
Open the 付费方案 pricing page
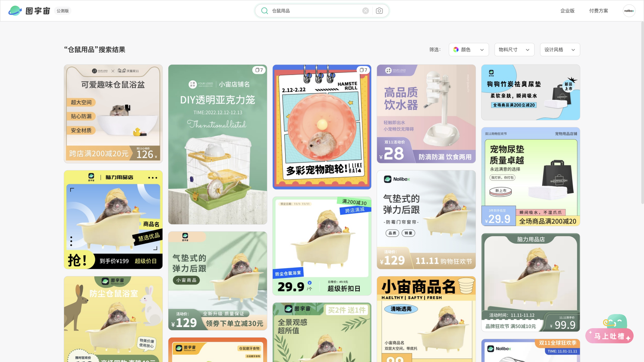pos(598,11)
